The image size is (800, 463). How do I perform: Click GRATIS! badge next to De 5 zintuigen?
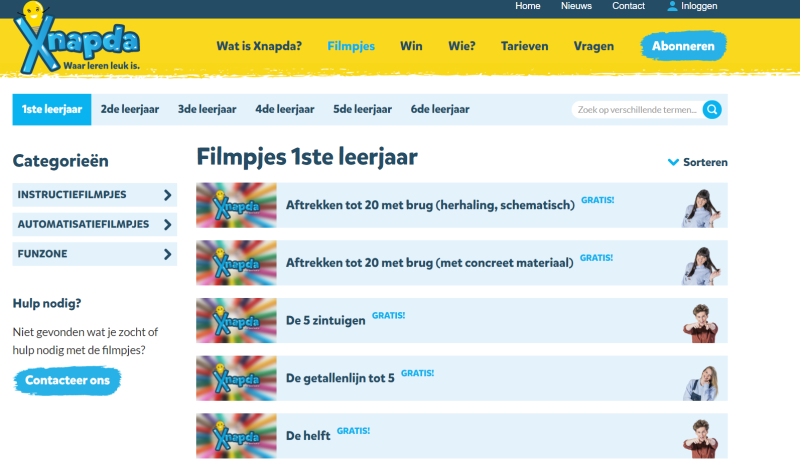(388, 315)
